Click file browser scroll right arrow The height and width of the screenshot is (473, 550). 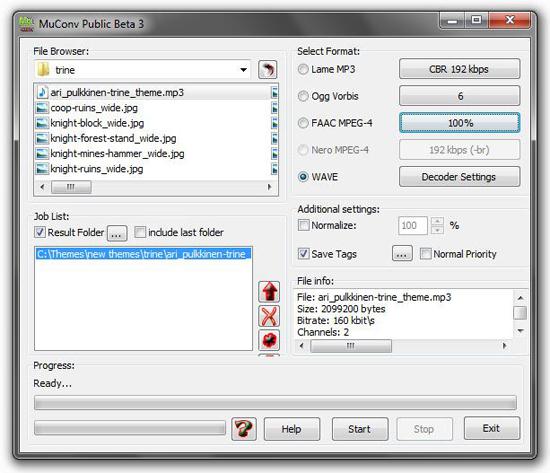point(269,187)
